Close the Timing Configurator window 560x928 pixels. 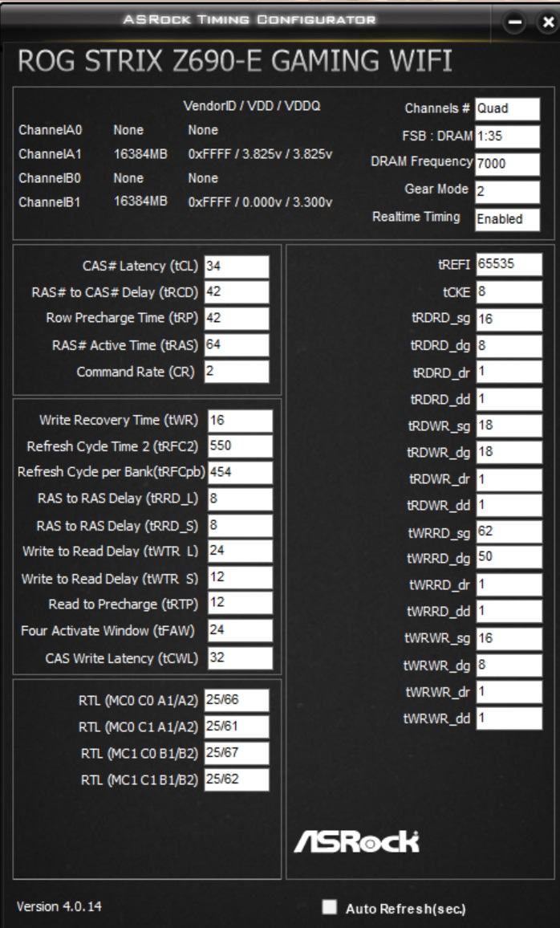(x=548, y=22)
